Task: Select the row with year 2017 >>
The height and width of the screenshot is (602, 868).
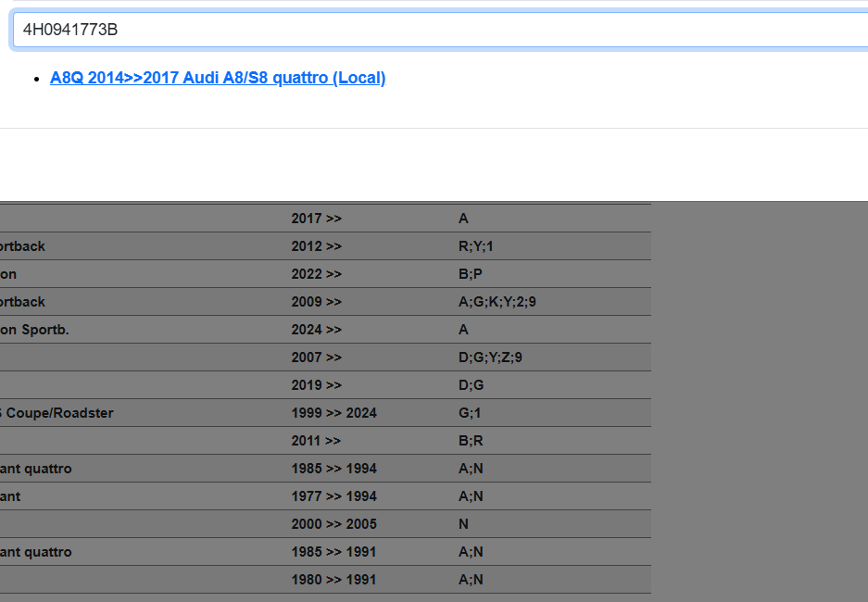Action: (317, 219)
